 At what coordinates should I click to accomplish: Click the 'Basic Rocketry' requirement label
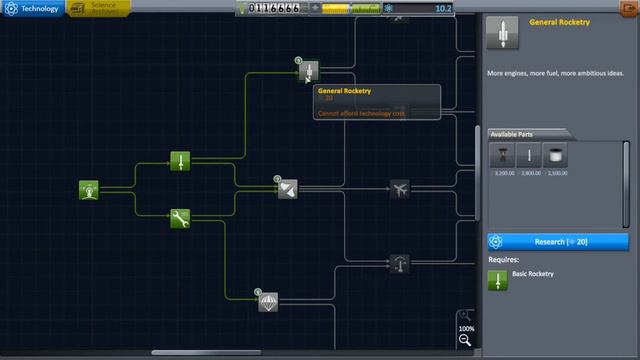533,274
